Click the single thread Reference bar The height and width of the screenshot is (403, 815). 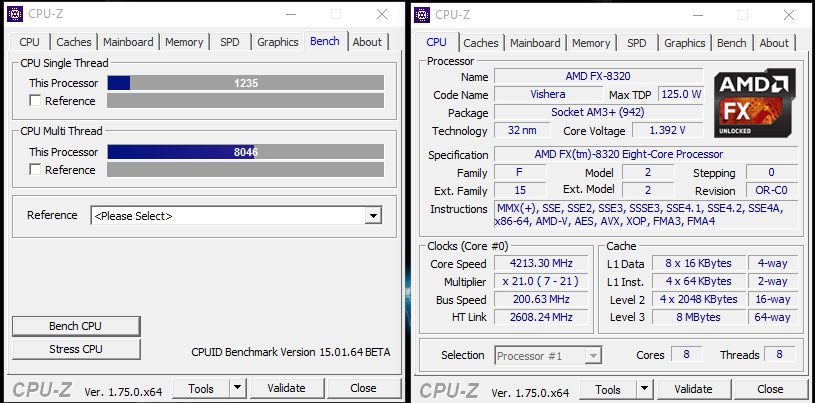[x=245, y=101]
